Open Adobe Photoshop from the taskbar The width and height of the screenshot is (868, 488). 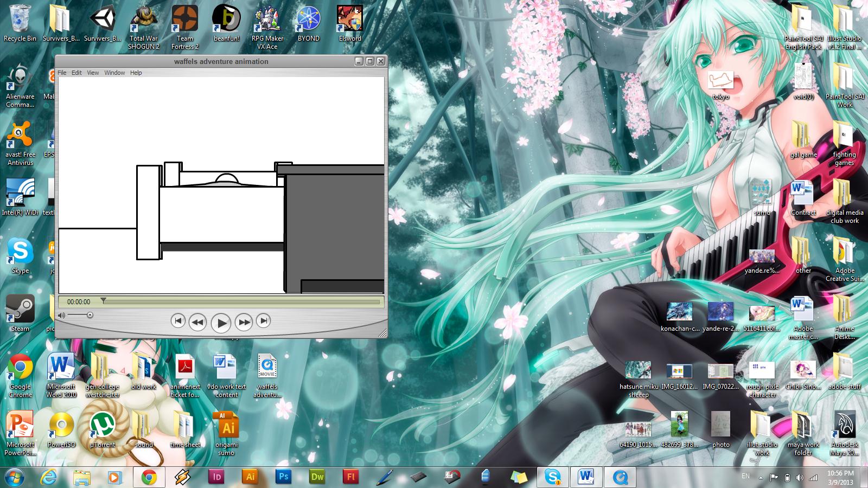coord(283,477)
